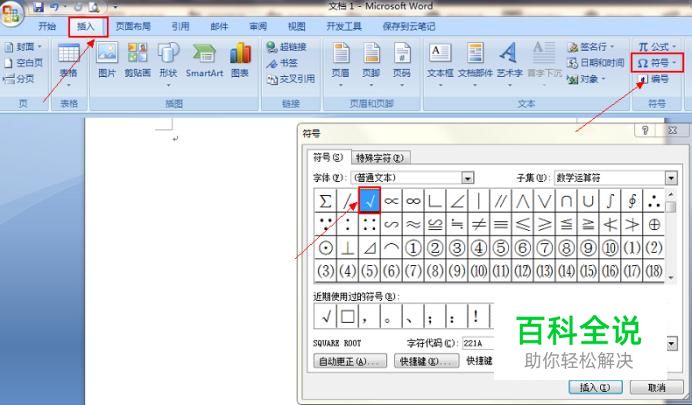692x405 pixels.
Task: Switch to the References (引用) tab
Action: [x=180, y=26]
